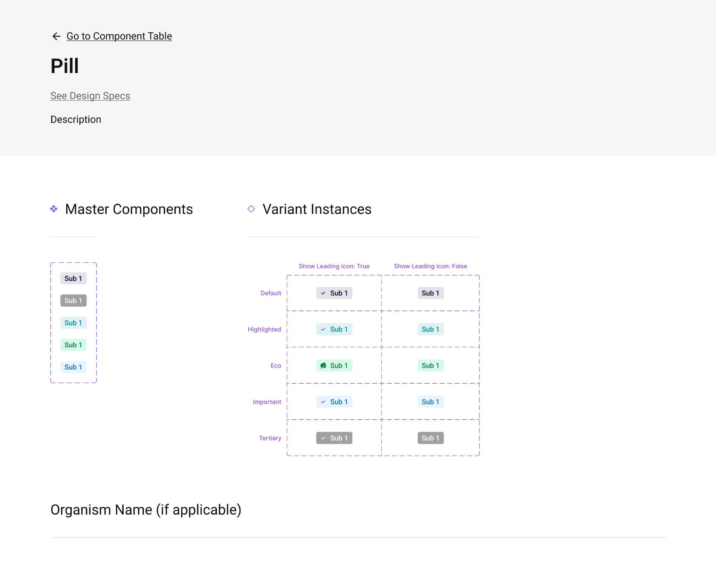The image size is (716, 588).
Task: Click the Highlighted row label
Action: tap(264, 329)
